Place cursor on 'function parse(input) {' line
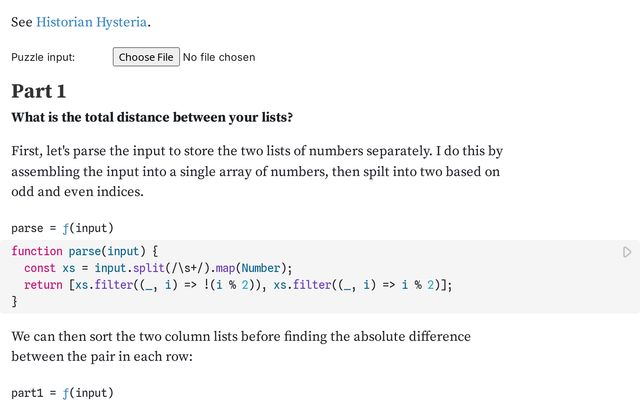The image size is (640, 400). coord(85,252)
